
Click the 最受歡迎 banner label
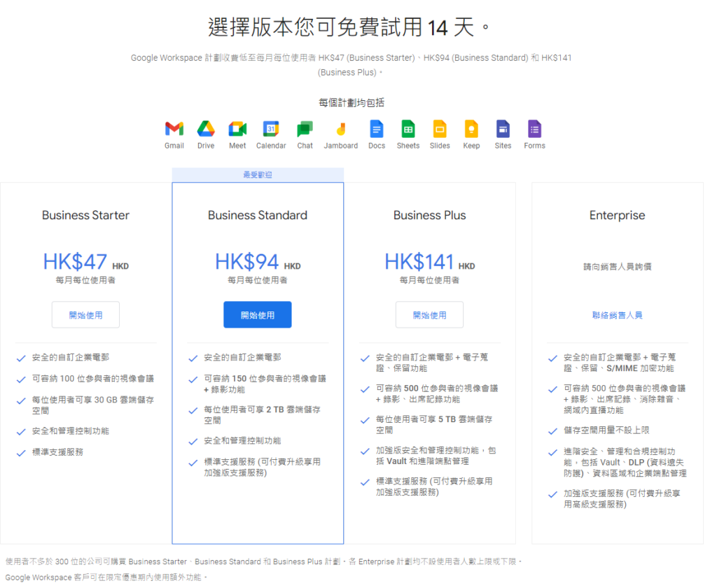coord(258,175)
